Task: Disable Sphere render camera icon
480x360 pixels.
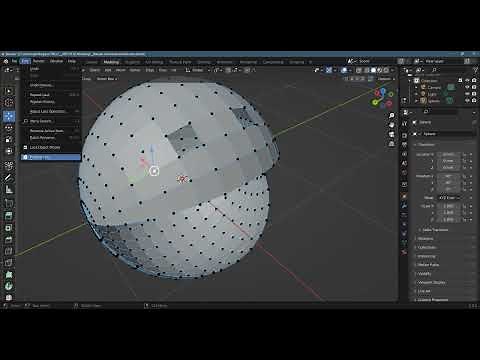Action: (x=474, y=101)
